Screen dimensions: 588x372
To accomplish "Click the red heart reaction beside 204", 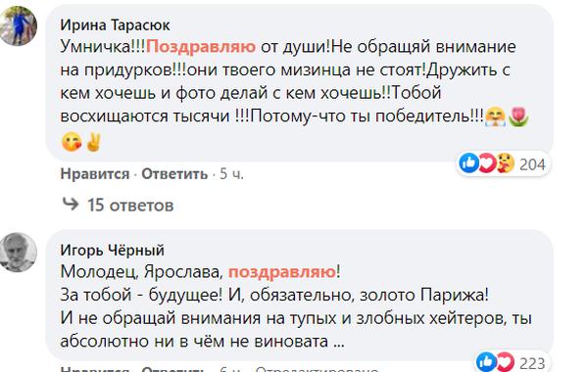I will click(x=486, y=163).
